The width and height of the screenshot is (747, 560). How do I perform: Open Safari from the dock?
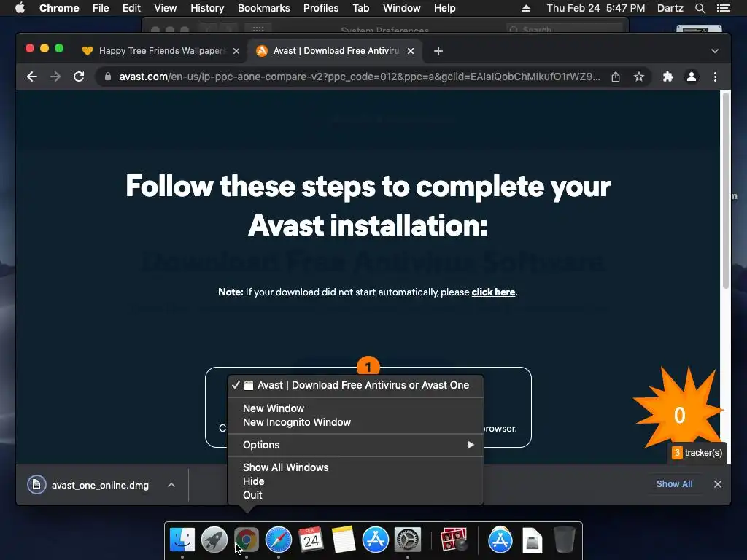[x=279, y=540]
